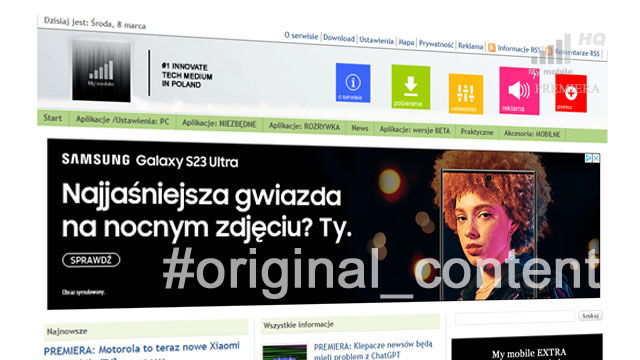Open the orange 'ustawienia' settings tile
Image resolution: width=640 pixels, height=360 pixels.
click(466, 94)
